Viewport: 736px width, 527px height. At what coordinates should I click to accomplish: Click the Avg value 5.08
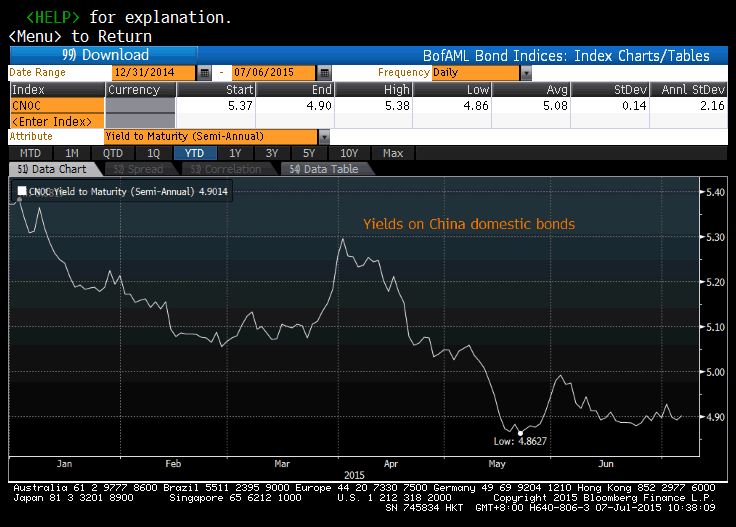(555, 106)
